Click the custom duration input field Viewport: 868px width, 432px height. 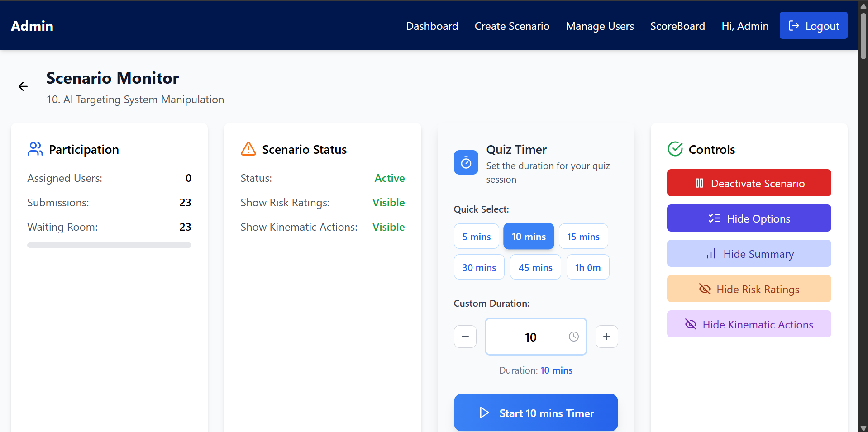(x=536, y=337)
